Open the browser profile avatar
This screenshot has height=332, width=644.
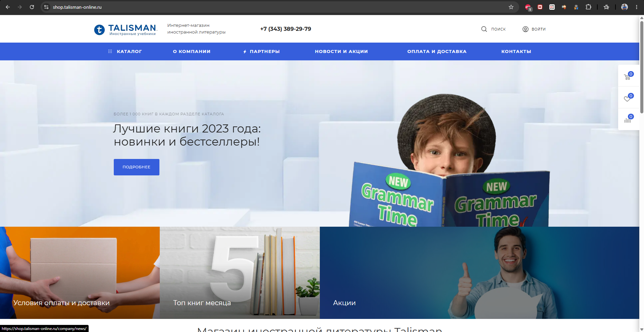click(625, 7)
